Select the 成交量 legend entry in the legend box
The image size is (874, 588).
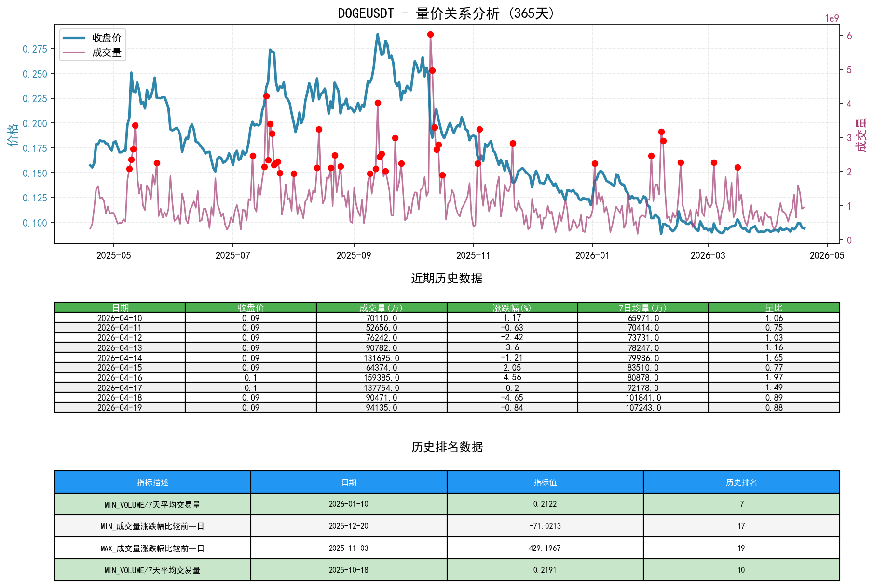[93, 53]
